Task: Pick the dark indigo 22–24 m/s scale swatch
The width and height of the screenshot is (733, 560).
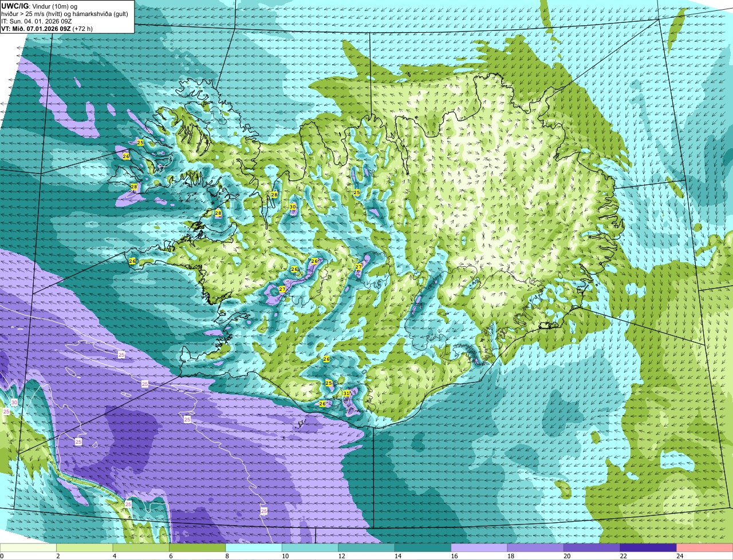Action: click(x=649, y=547)
